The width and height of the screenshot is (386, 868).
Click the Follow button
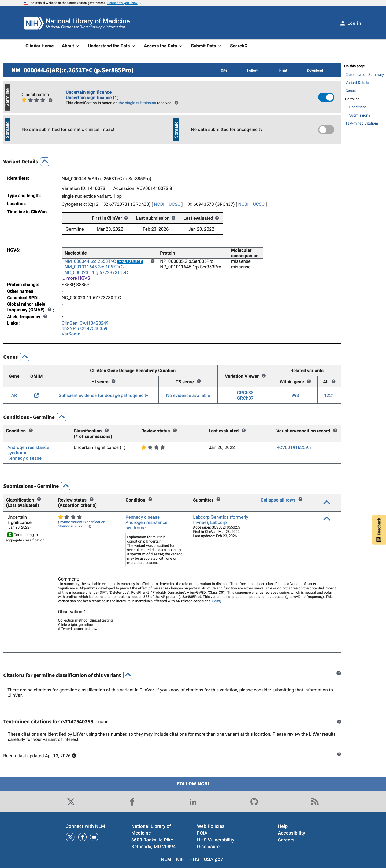[x=252, y=70]
